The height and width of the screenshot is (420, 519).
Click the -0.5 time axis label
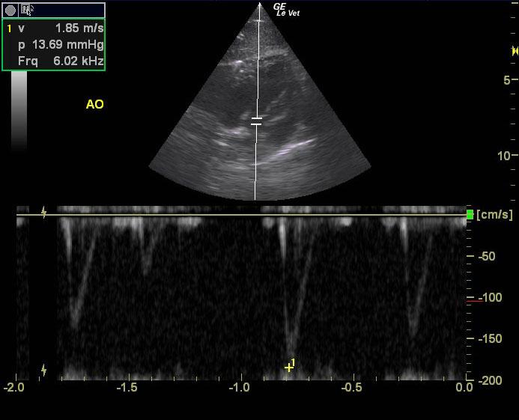click(x=351, y=387)
